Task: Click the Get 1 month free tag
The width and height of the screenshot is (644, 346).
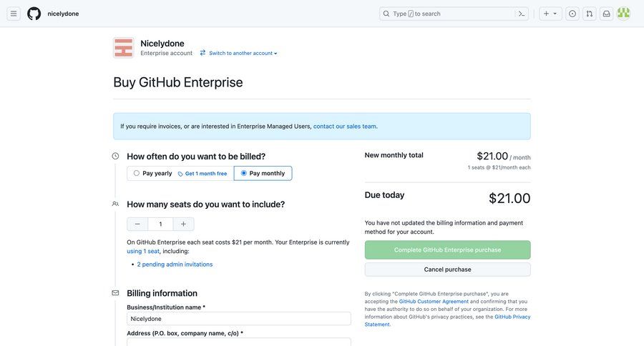Action: pyautogui.click(x=203, y=174)
